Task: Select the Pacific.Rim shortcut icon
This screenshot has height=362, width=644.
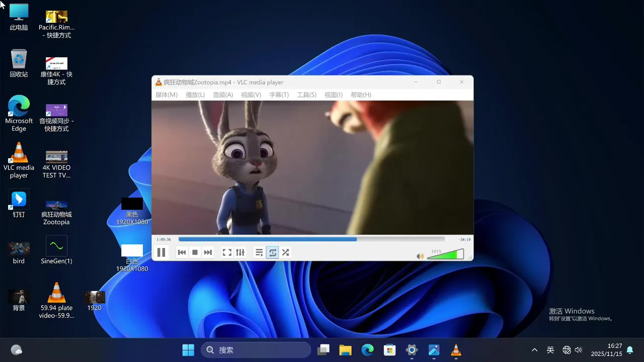Action: click(x=56, y=24)
